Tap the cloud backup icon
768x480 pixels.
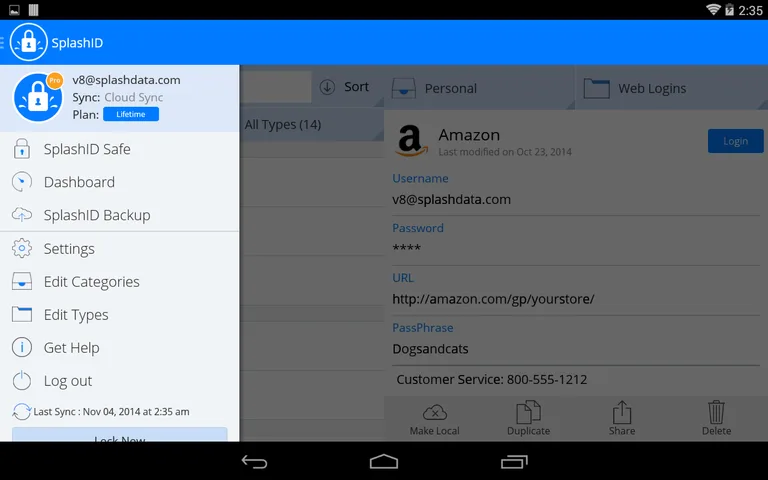pos(22,215)
